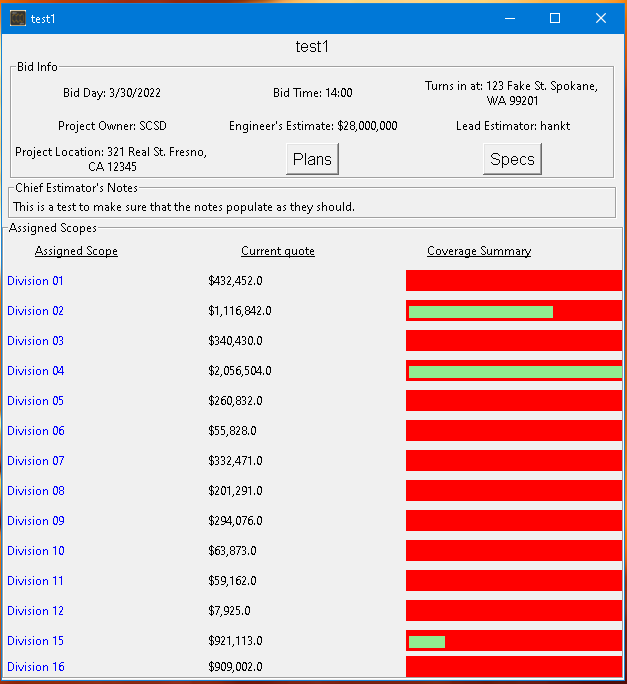
Task: Select the $2,056,504.0 quote value
Action: pyautogui.click(x=240, y=371)
